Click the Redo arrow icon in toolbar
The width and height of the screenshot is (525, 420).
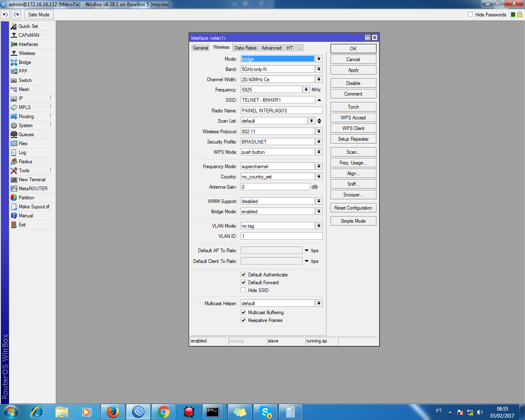coord(16,14)
